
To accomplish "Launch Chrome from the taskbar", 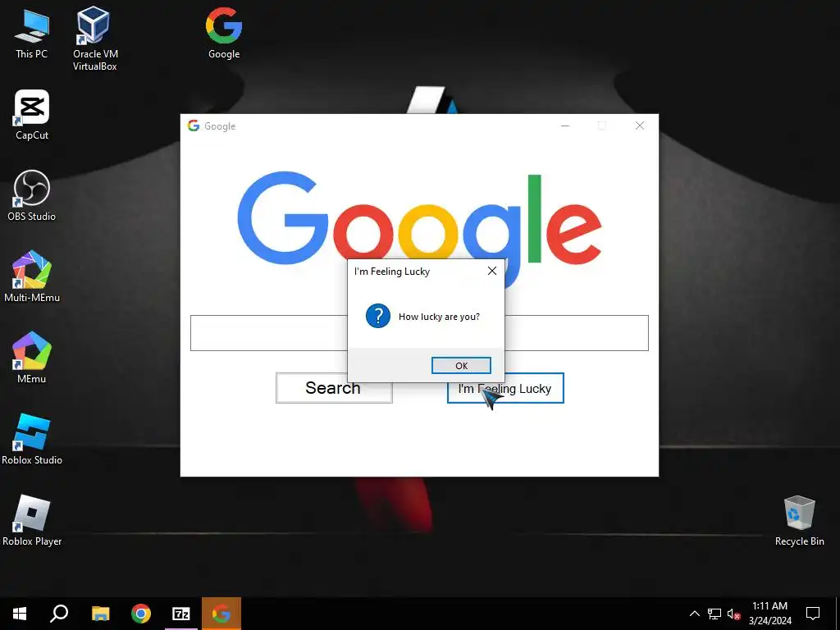I will (141, 614).
